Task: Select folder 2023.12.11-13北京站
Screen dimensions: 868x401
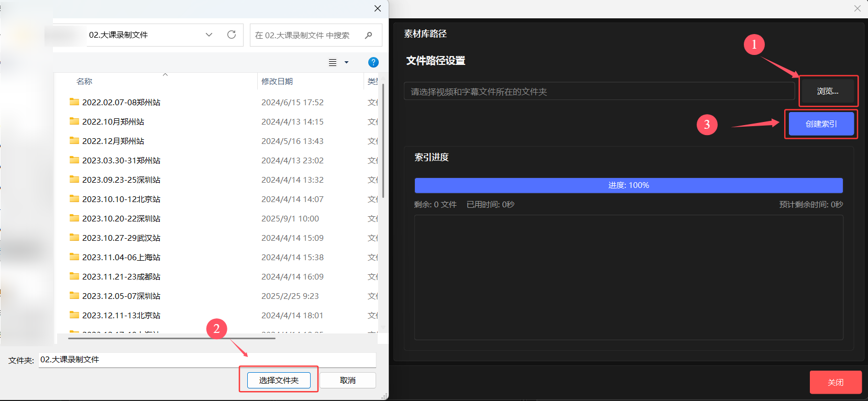Action: [x=121, y=315]
